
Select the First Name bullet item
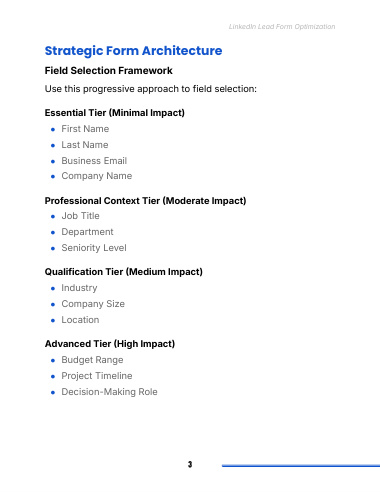pyautogui.click(x=85, y=129)
